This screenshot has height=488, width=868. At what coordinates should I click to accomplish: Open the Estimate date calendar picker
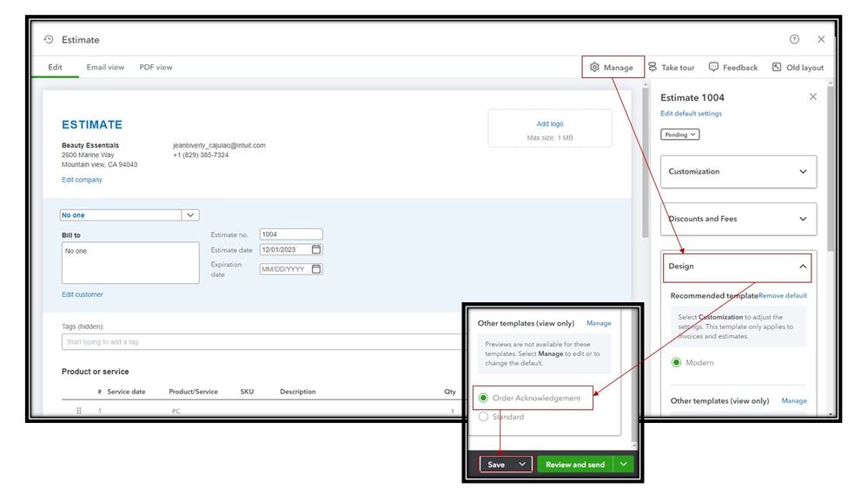316,249
